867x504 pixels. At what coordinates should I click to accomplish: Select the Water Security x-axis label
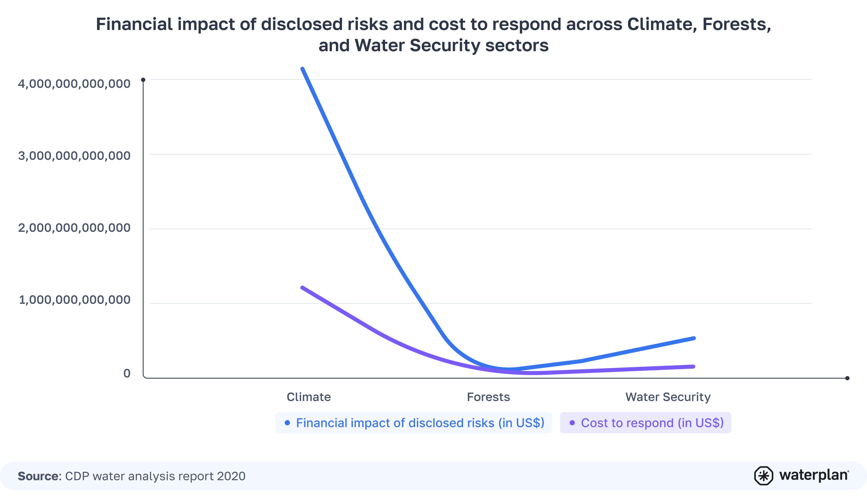pyautogui.click(x=668, y=397)
